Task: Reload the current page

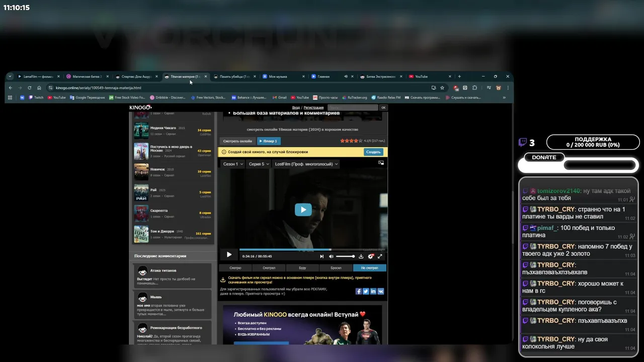Action: pyautogui.click(x=30, y=87)
